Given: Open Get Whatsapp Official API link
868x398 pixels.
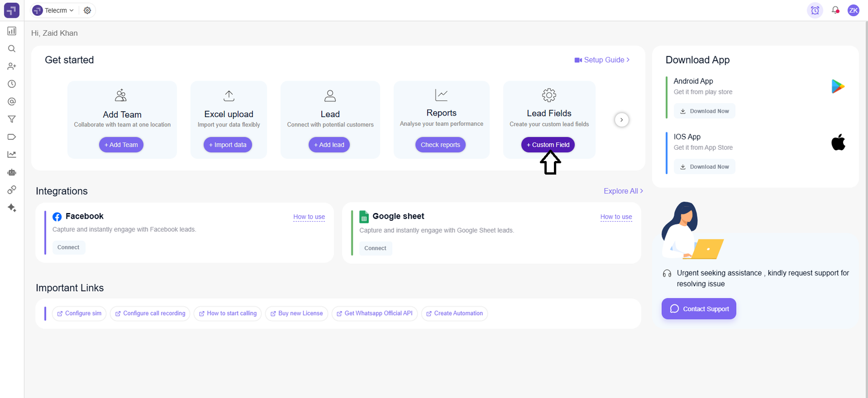Looking at the screenshot, I should tap(375, 313).
